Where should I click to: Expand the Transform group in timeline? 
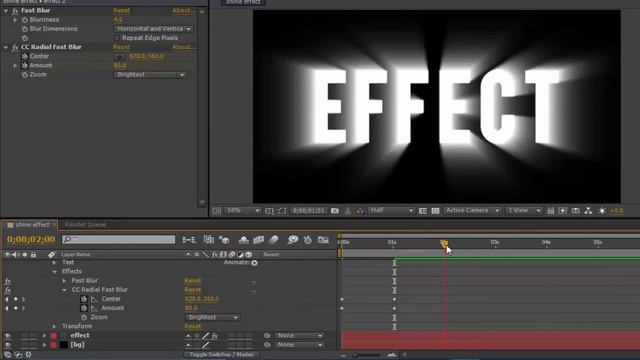click(x=54, y=327)
